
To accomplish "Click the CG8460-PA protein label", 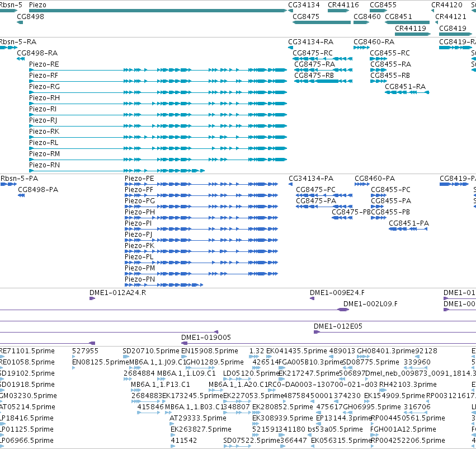I will (375, 179).
